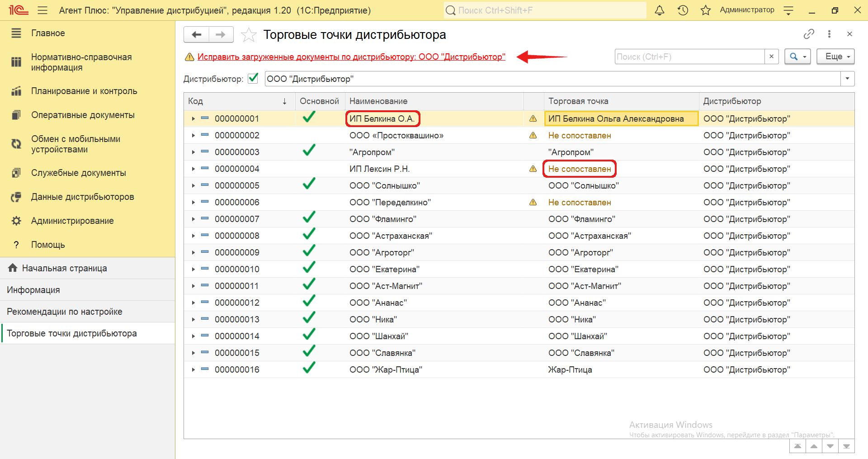Open history clock icon
The image size is (868, 459).
tap(683, 10)
